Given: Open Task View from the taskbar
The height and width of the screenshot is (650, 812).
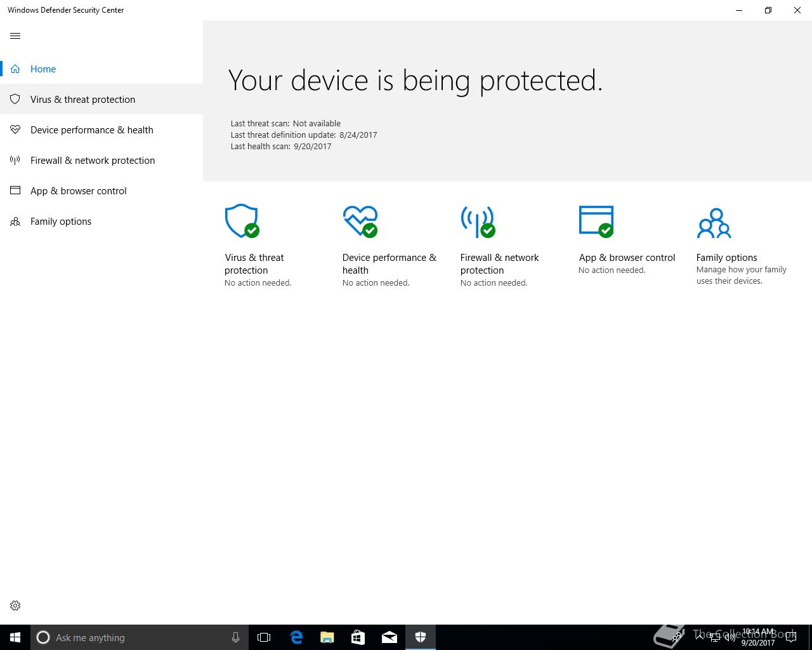Looking at the screenshot, I should point(264,637).
